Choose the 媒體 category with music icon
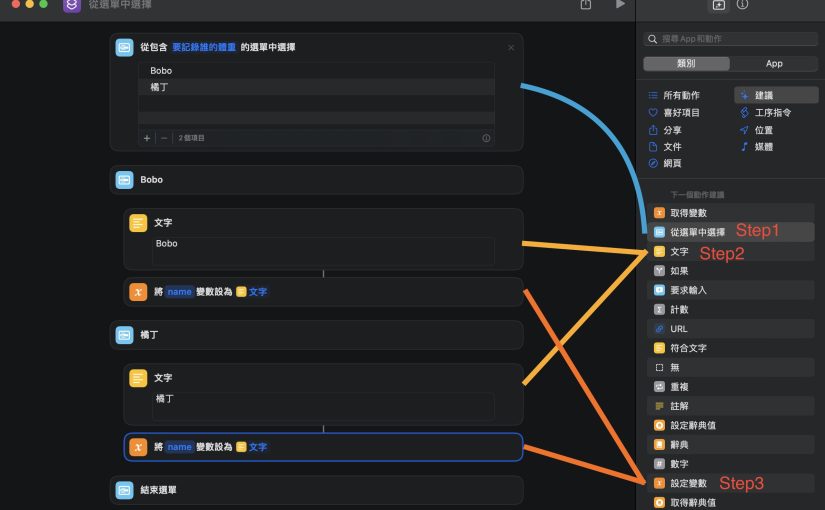The height and width of the screenshot is (510, 825). tap(763, 147)
